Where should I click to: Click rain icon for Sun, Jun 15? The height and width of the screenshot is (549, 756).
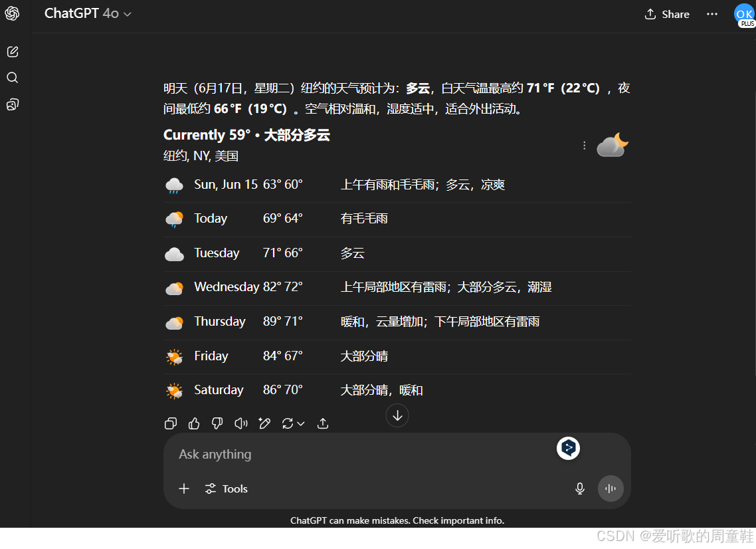pos(174,185)
